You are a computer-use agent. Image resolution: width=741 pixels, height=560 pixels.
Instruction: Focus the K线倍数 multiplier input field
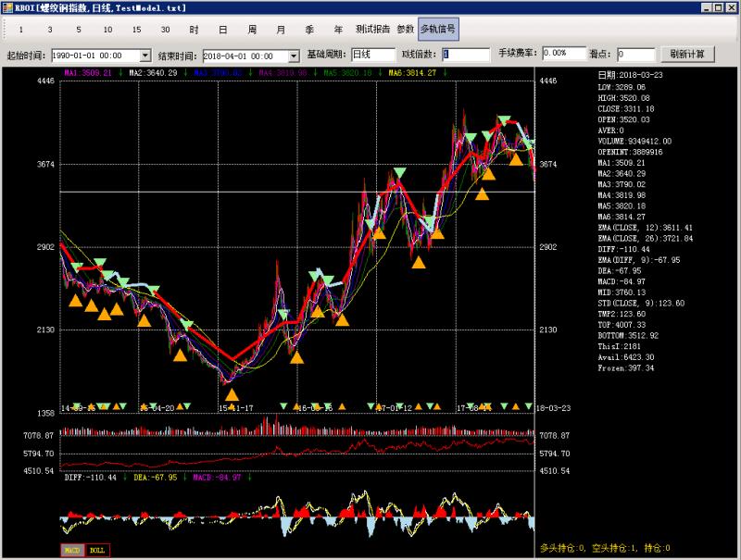tap(465, 55)
